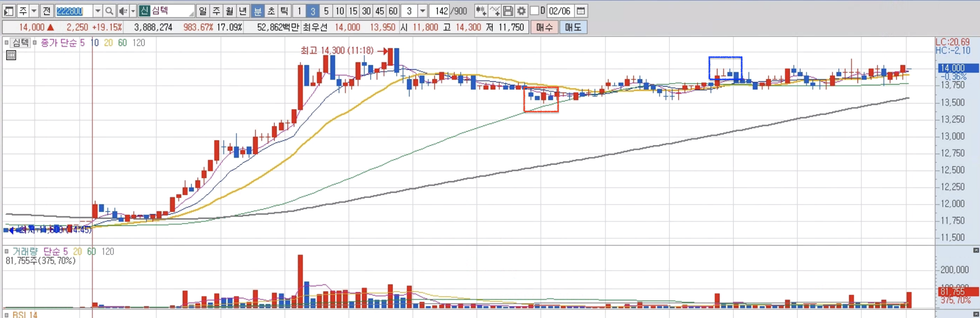Set interval to 1 minute
Image resolution: width=980 pixels, height=318 pixels.
click(x=299, y=11)
